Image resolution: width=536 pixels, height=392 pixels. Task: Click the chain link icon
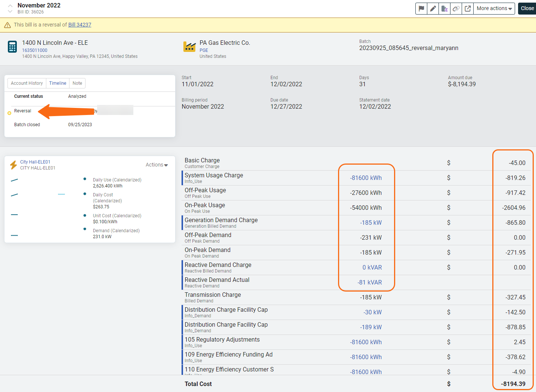coord(456,9)
